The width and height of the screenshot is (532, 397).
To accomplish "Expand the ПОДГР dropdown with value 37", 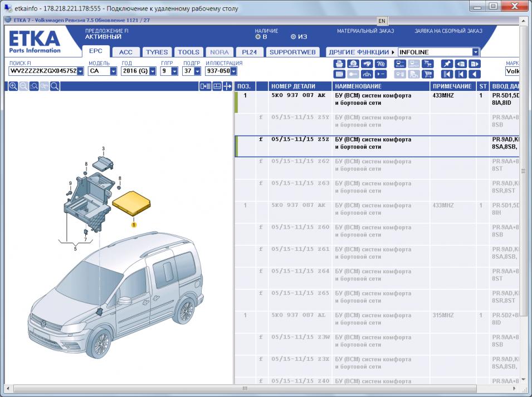I will pyautogui.click(x=197, y=71).
